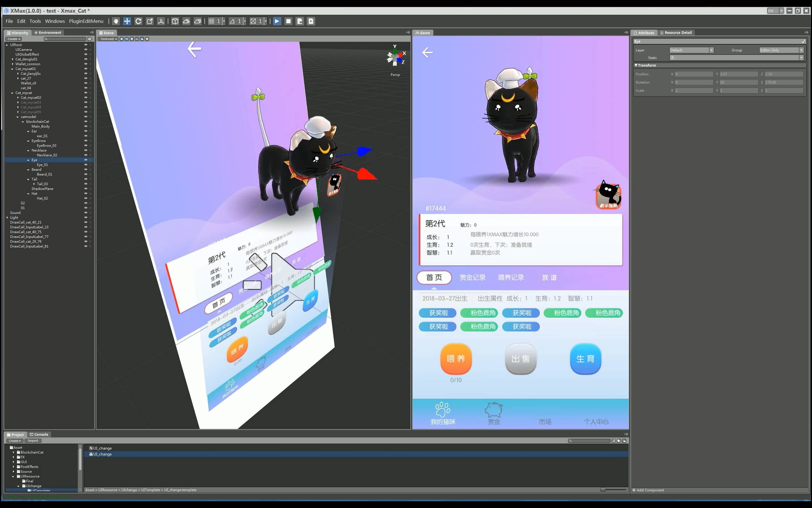This screenshot has height=508, width=812.
Task: Click the play file icon
Action: (x=311, y=21)
